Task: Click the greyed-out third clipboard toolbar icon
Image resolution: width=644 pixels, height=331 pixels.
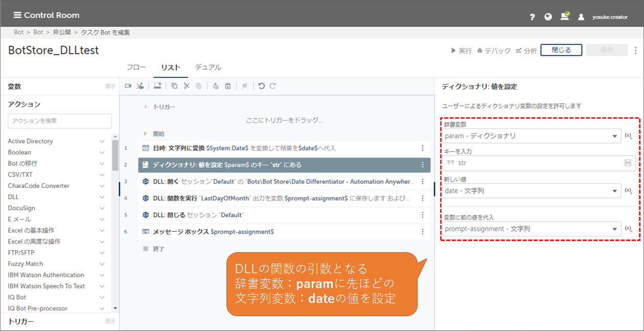Action: (199, 86)
